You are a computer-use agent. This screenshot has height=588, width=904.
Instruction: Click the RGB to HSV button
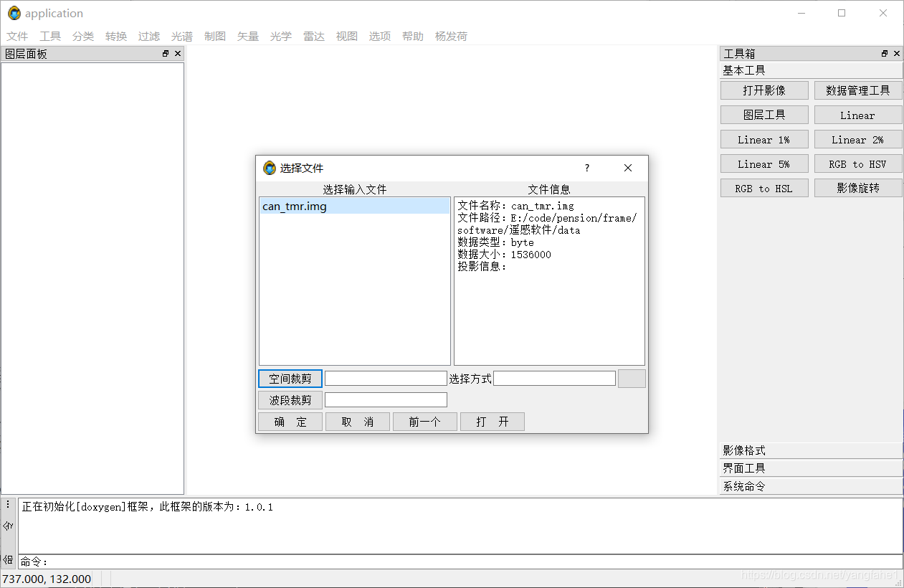tap(858, 163)
